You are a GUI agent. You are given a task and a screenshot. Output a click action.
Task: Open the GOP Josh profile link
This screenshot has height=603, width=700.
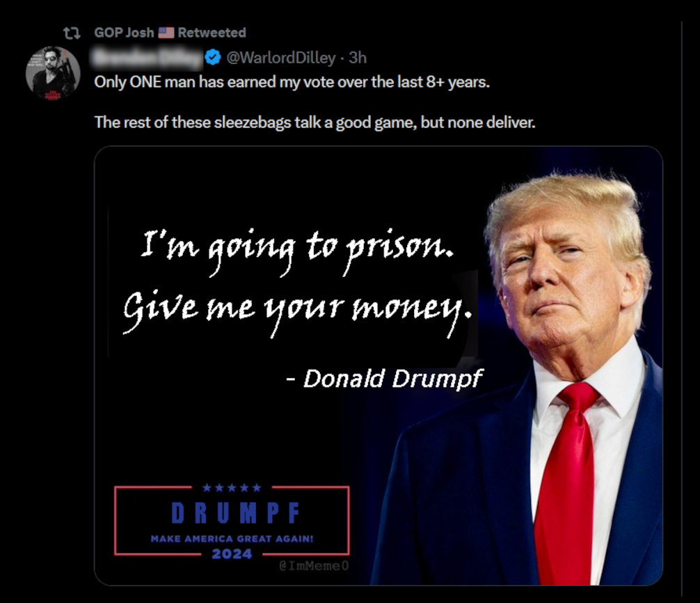(x=124, y=33)
